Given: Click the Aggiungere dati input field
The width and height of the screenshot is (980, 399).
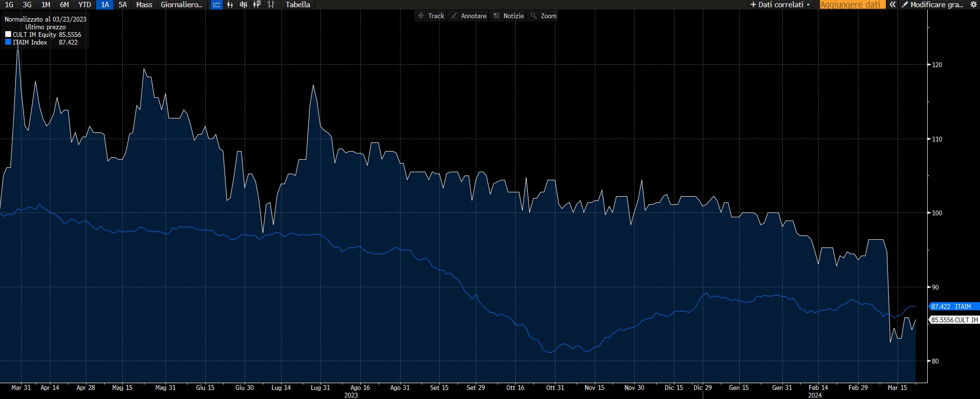Looking at the screenshot, I should pyautogui.click(x=850, y=5).
